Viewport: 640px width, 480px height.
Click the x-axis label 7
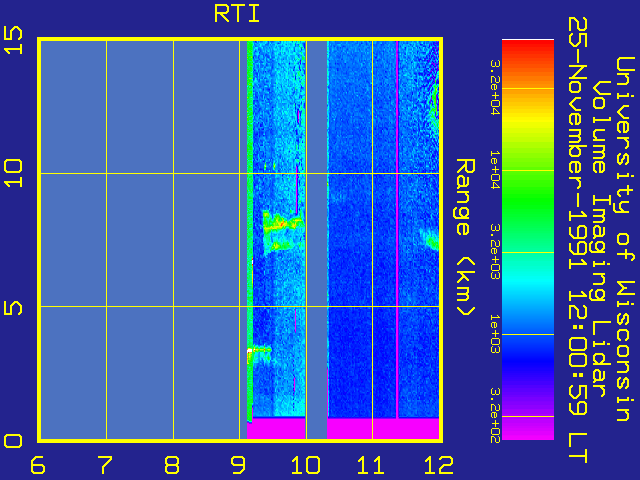point(105,465)
